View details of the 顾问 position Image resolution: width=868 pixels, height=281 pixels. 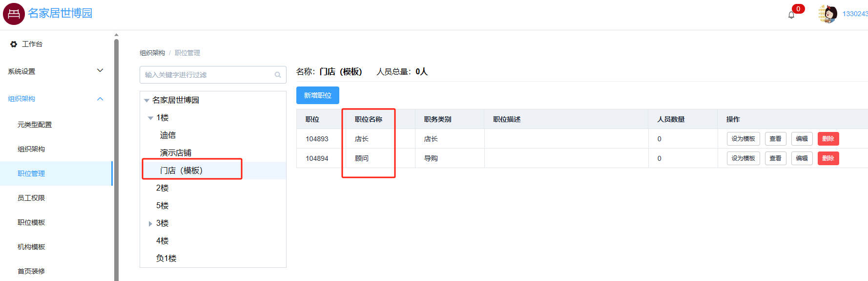775,158
